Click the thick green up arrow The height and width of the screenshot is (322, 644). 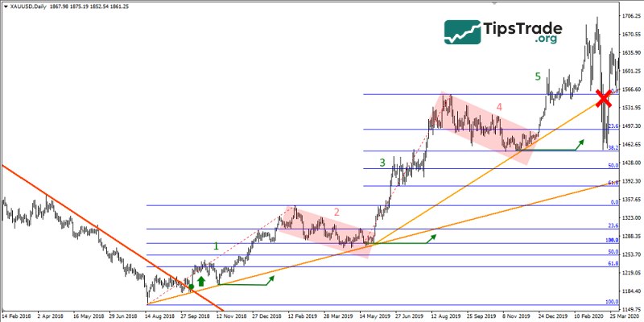click(201, 281)
